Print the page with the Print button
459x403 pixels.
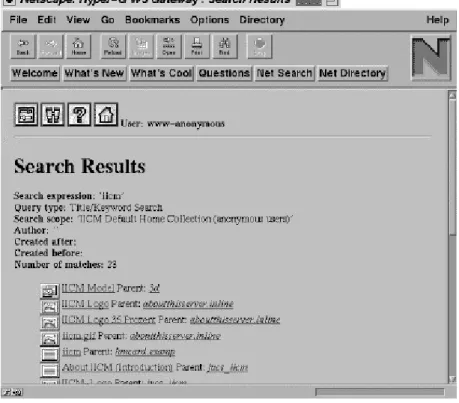point(197,47)
